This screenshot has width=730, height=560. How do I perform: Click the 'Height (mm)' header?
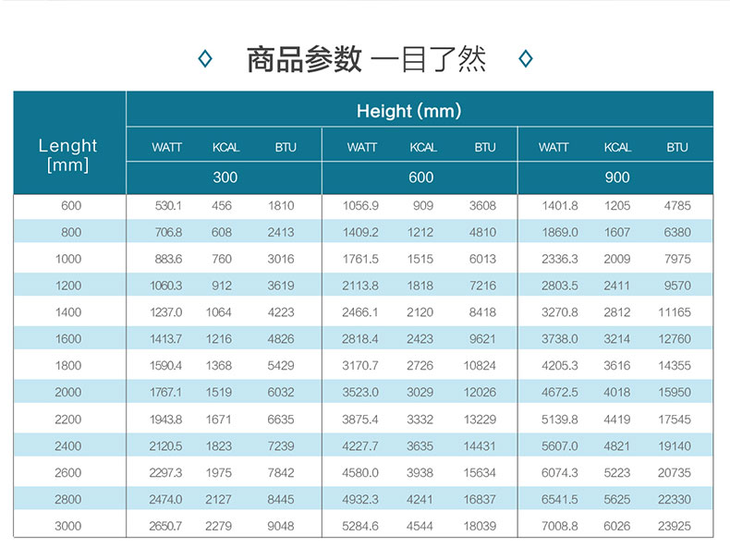click(x=408, y=111)
